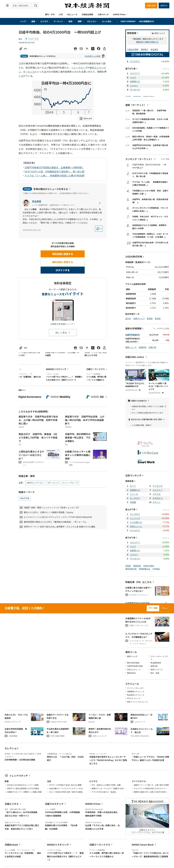174x868 pixels.
Task: Click the email share icon below title
Action: point(81,48)
